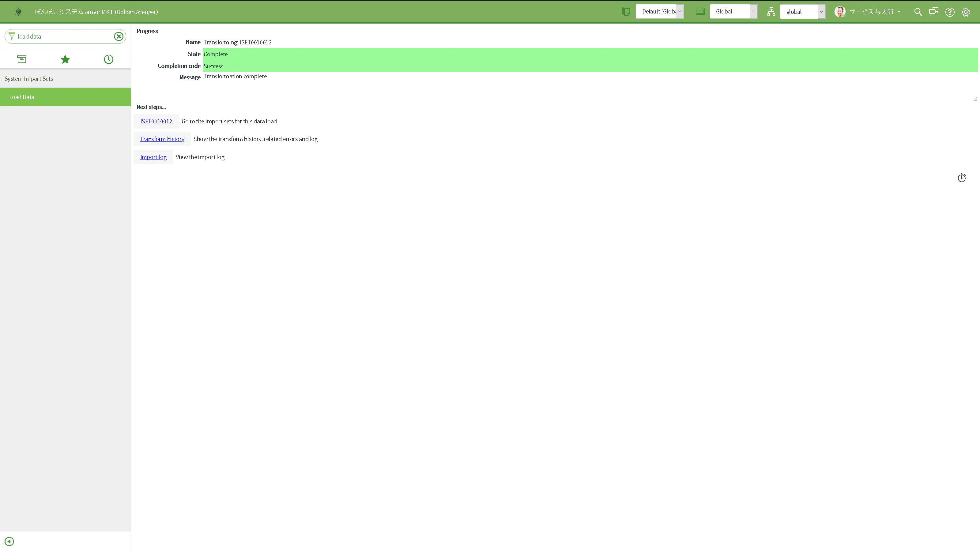Clear the navigator filter text

click(119, 36)
